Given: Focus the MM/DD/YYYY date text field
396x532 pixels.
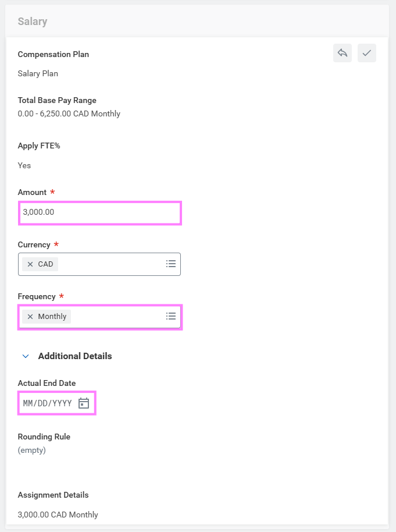Looking at the screenshot, I should click(x=47, y=403).
